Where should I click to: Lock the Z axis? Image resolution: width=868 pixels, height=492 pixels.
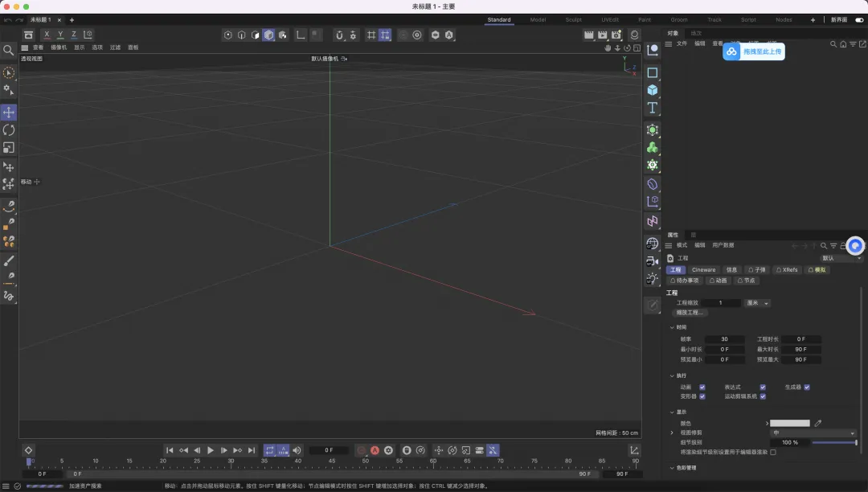click(74, 35)
